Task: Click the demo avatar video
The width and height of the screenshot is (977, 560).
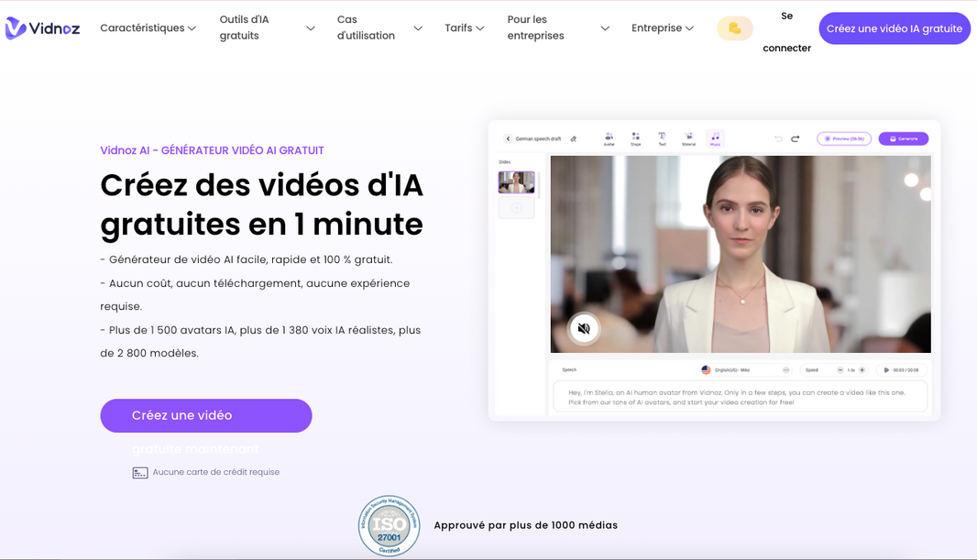Action: [741, 254]
